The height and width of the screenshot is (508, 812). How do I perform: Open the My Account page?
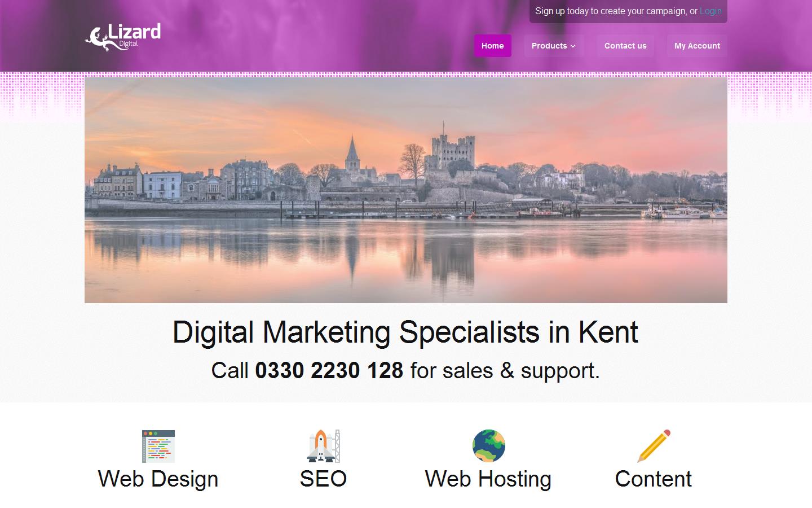point(697,46)
